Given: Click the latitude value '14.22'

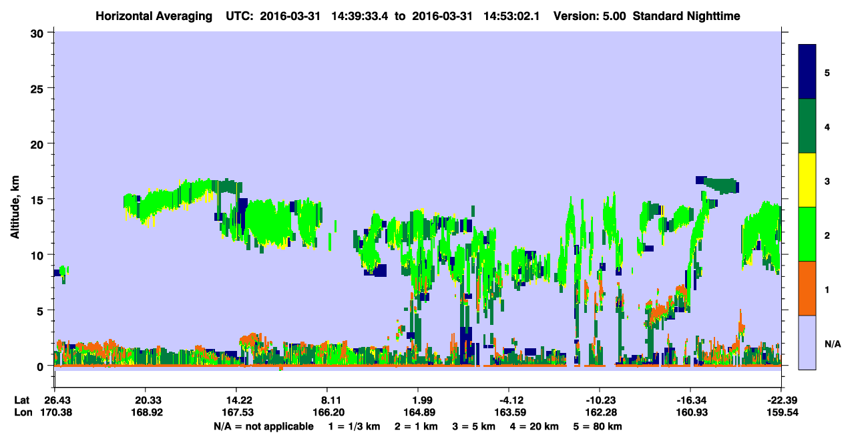Looking at the screenshot, I should (x=236, y=400).
